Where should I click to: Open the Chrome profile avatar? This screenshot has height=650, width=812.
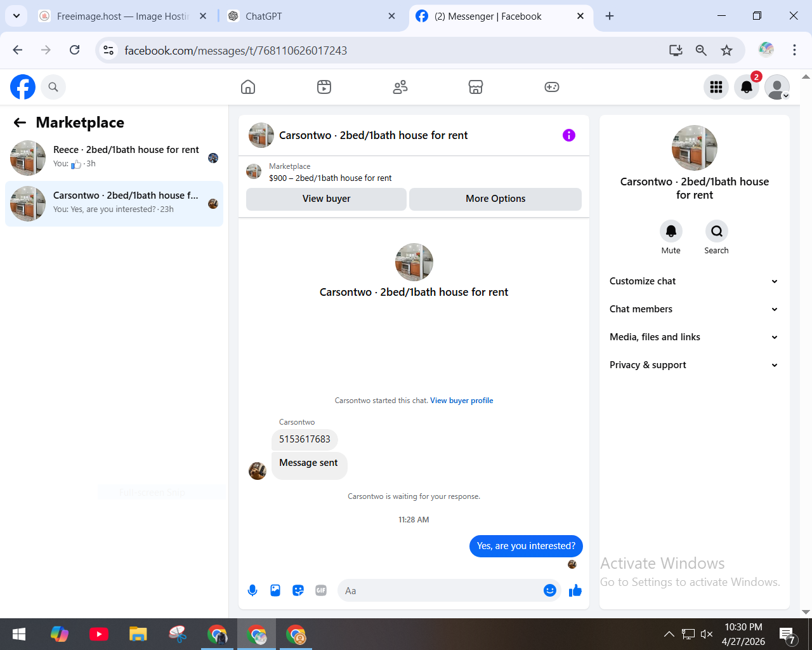(x=766, y=50)
